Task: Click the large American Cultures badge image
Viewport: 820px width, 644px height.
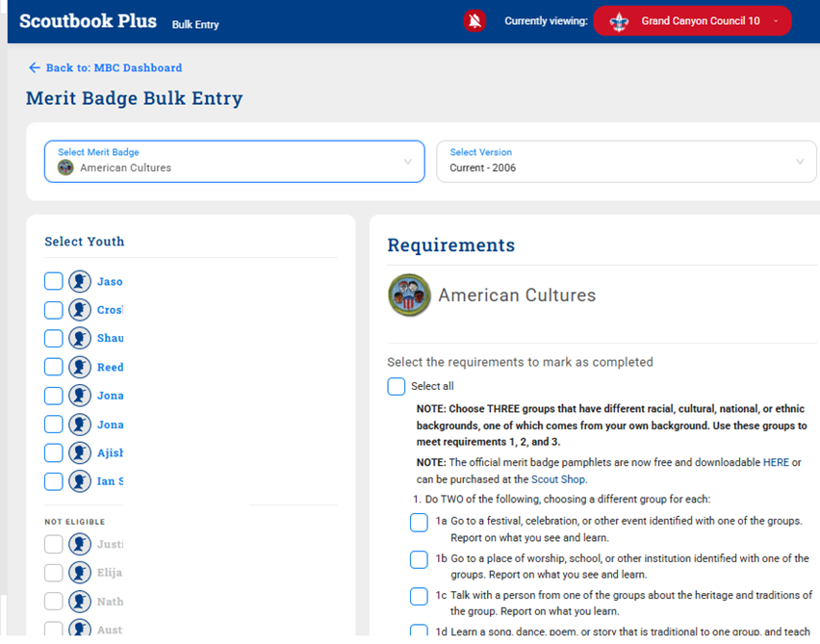Action: [409, 296]
